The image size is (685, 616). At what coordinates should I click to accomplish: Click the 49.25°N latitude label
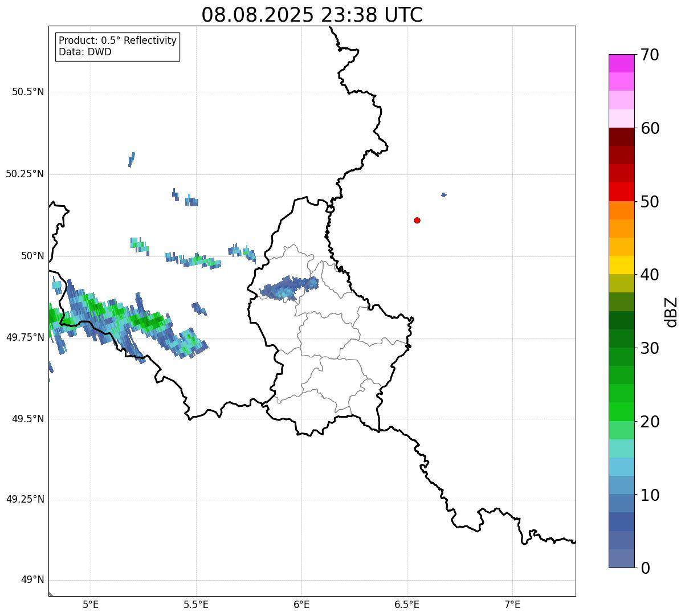pyautogui.click(x=25, y=500)
